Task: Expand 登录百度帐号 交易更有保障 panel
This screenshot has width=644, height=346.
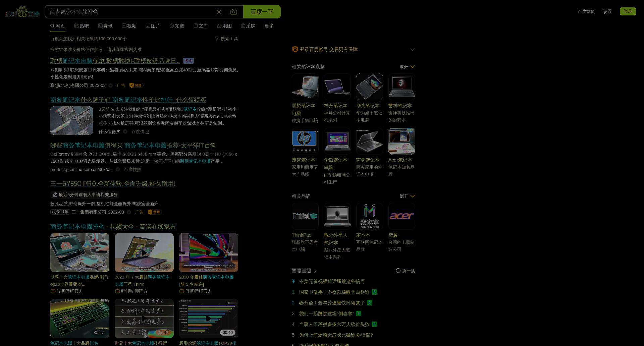Action: point(412,50)
